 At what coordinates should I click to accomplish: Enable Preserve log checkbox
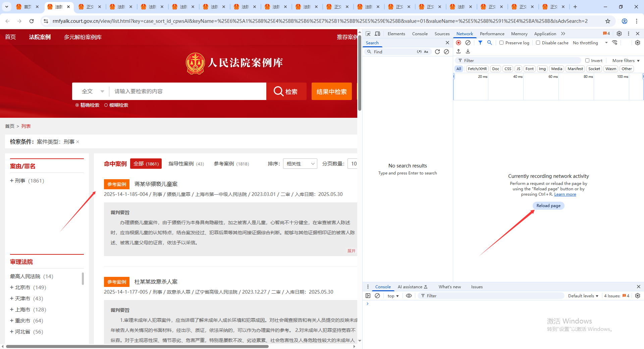501,43
